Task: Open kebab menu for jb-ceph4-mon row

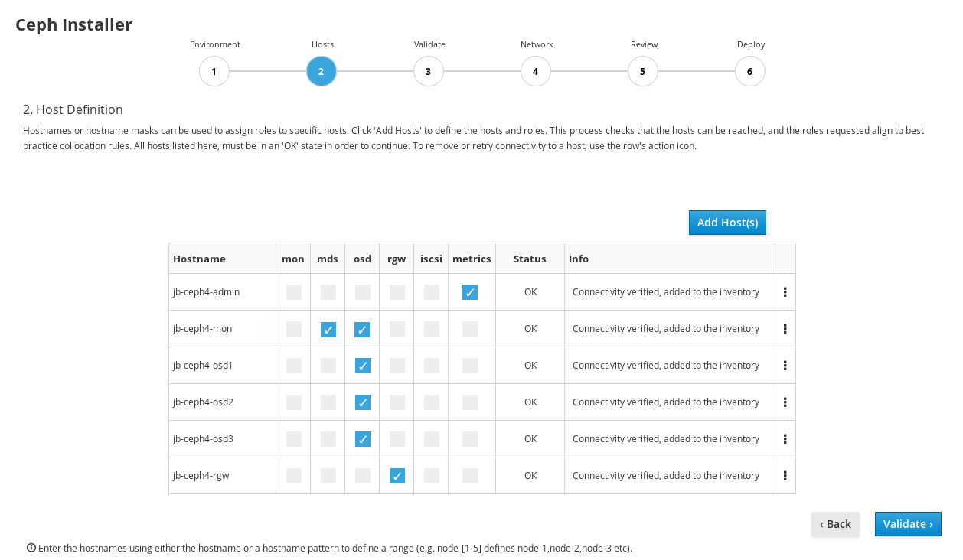Action: [785, 329]
